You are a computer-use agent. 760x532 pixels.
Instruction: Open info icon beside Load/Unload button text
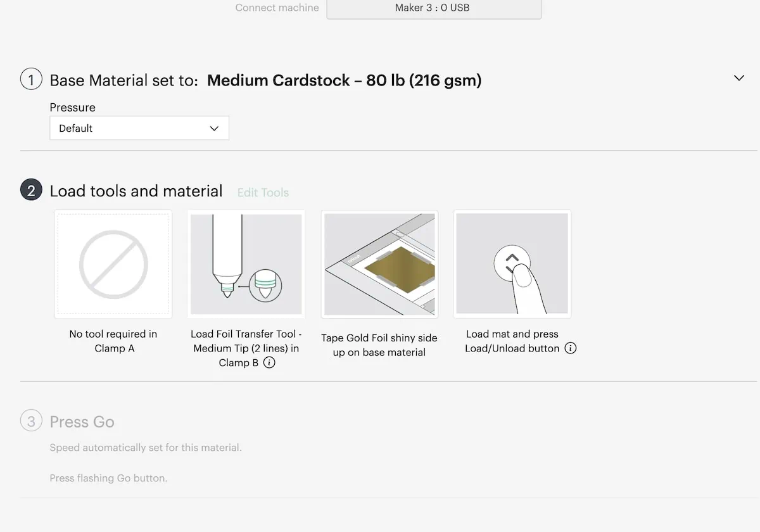(x=571, y=348)
